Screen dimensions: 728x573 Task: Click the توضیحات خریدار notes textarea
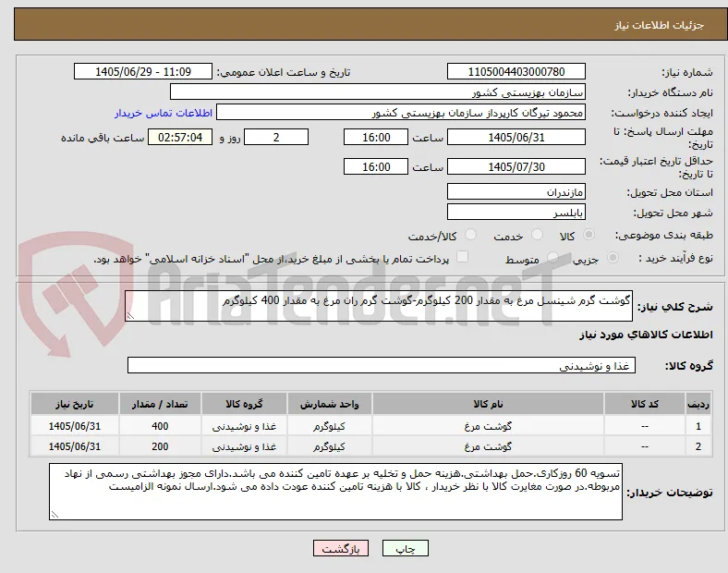pyautogui.click(x=335, y=492)
